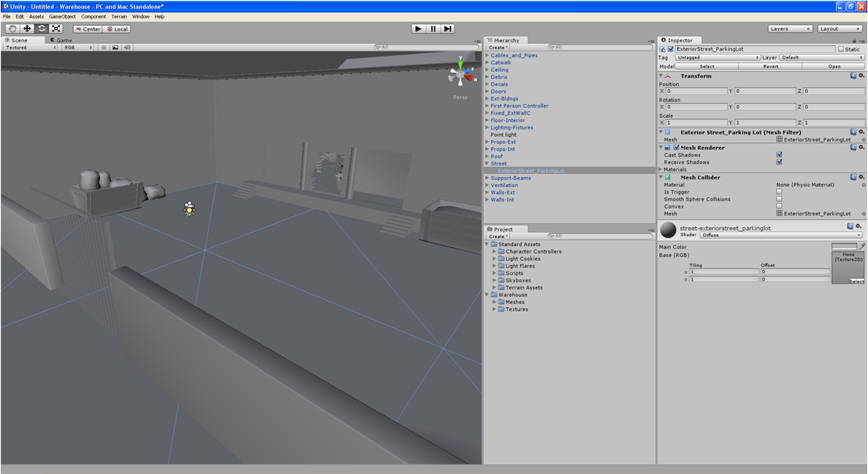Open the Layers dropdown in the toolbar
This screenshot has height=474, width=868.
[x=790, y=28]
